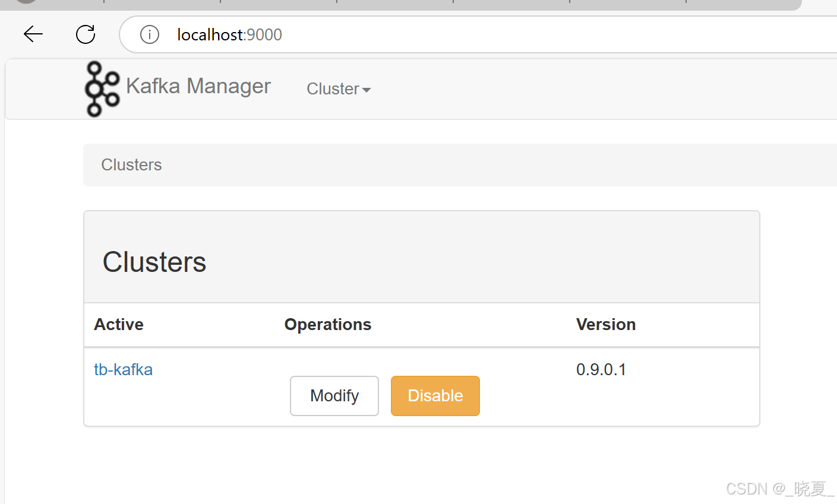Open the Kafka node-graph brand icon
The image size is (837, 504).
[101, 88]
